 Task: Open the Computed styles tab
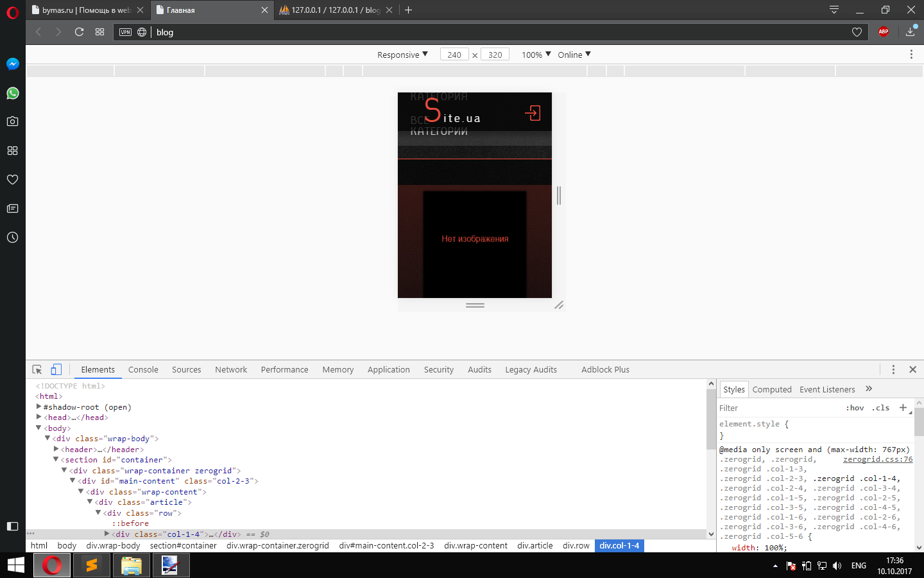(772, 389)
